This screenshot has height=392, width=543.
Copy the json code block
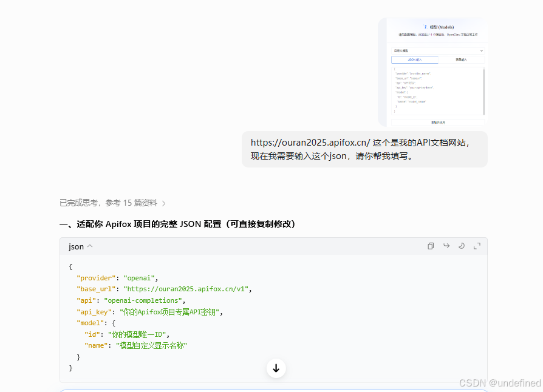(431, 246)
